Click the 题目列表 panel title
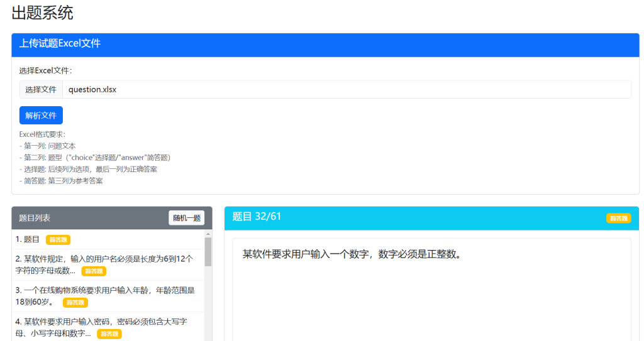The image size is (644, 341). point(35,218)
